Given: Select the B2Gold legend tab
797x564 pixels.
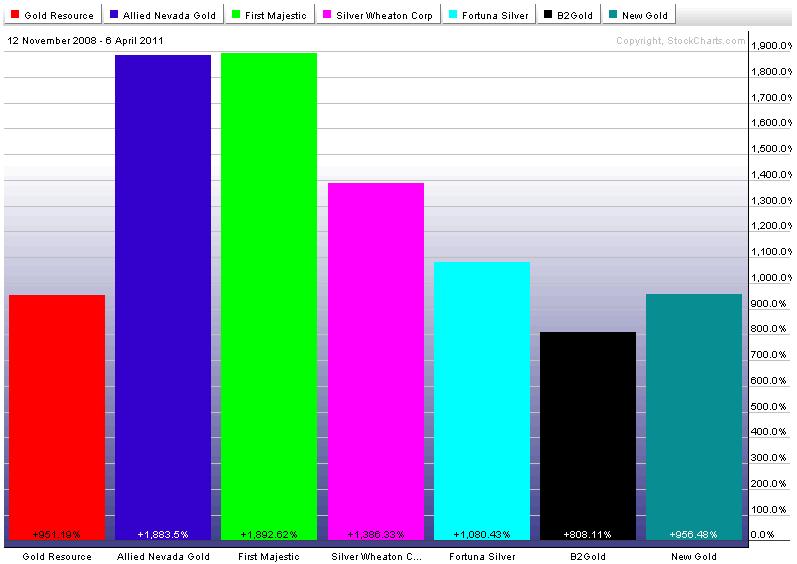Looking at the screenshot, I should point(568,15).
